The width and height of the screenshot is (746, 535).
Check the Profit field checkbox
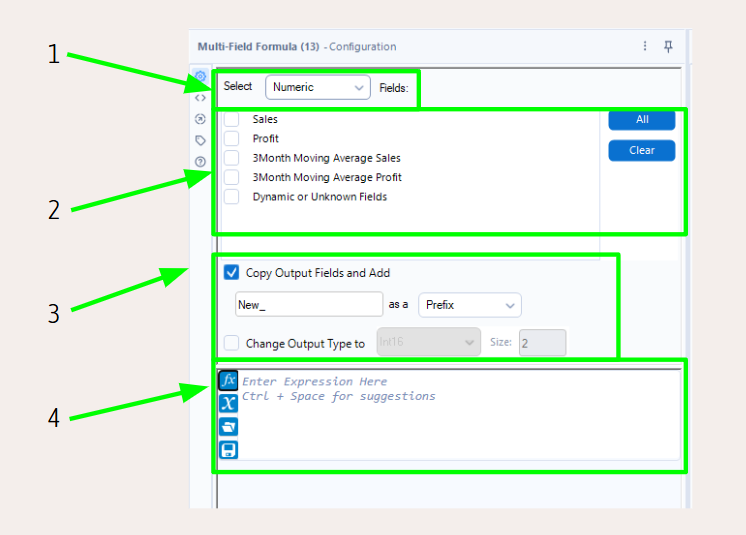232,138
